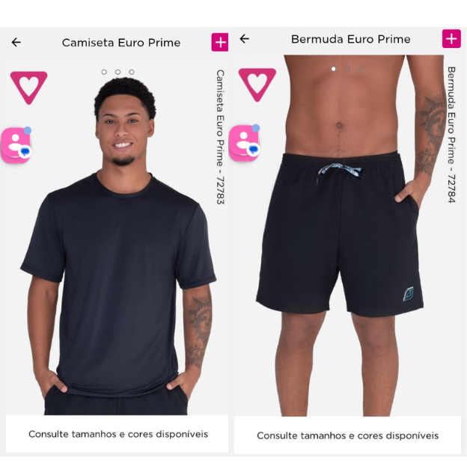Select second carousel dot on Bermuda image

pos(347,69)
